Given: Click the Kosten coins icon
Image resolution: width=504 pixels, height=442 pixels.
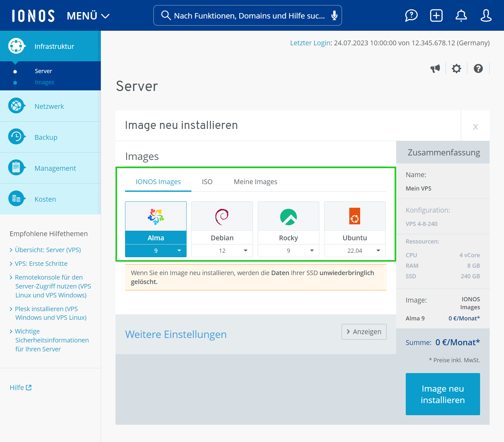Looking at the screenshot, I should [x=16, y=199].
